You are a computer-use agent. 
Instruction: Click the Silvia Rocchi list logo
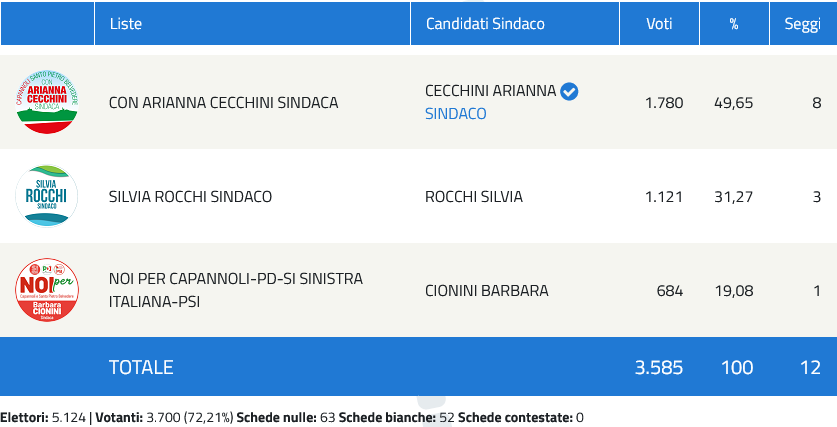[x=47, y=196]
